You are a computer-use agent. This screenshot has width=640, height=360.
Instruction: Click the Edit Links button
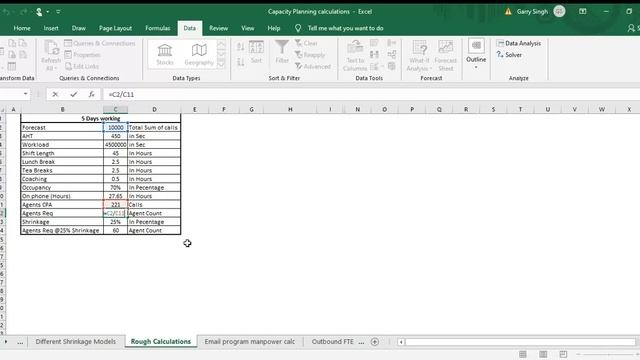tap(82, 66)
